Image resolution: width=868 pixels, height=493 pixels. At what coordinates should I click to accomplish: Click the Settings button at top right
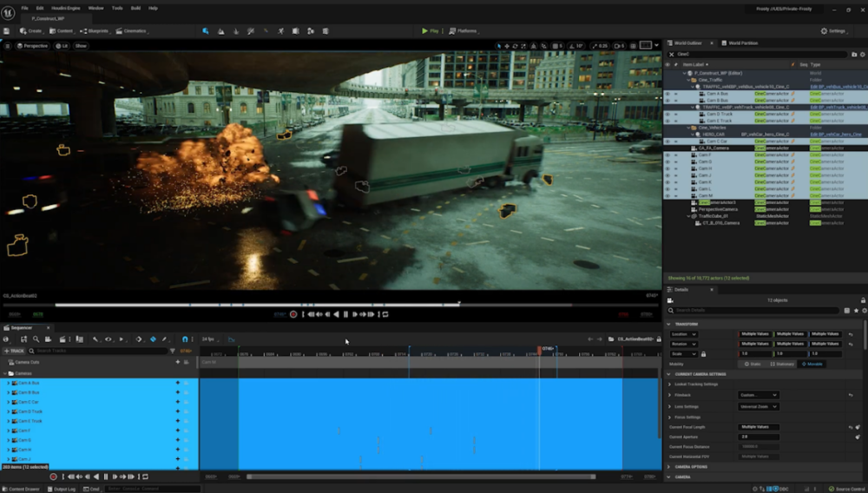pyautogui.click(x=833, y=30)
